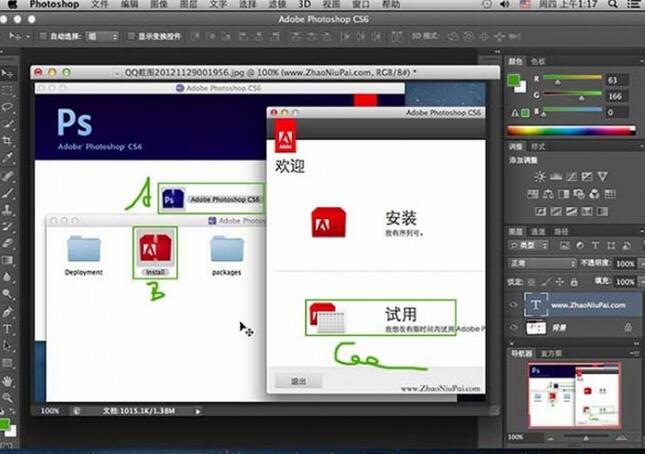Open the Move tool preset picker arrow
This screenshot has height=454, width=645.
tap(28, 37)
